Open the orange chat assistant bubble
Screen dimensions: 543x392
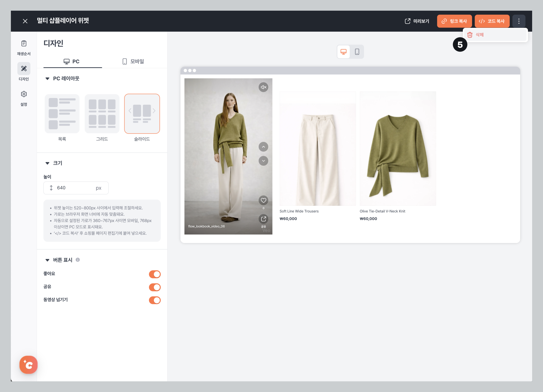28,365
